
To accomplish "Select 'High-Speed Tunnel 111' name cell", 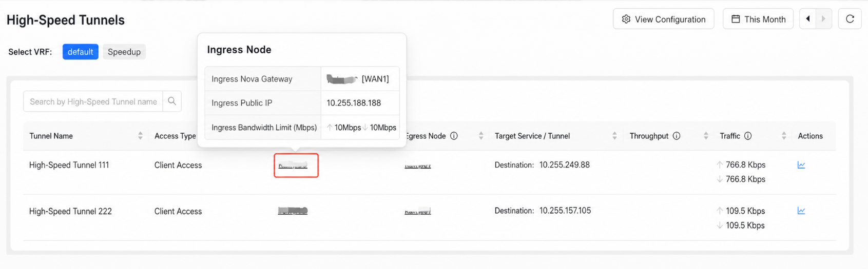I will click(x=69, y=165).
